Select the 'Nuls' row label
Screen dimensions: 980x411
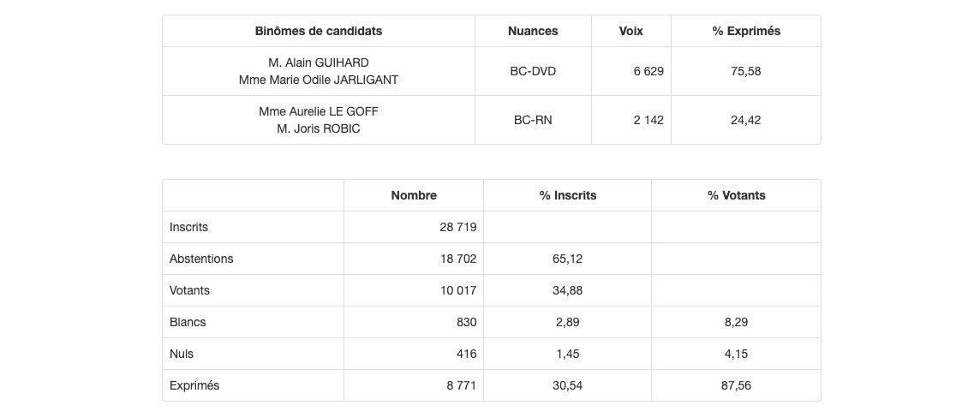182,354
